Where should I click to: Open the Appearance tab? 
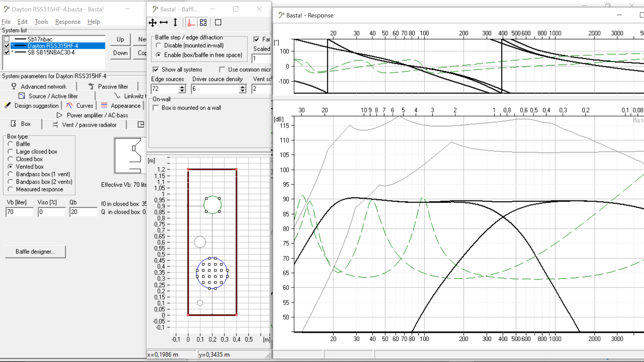point(121,106)
